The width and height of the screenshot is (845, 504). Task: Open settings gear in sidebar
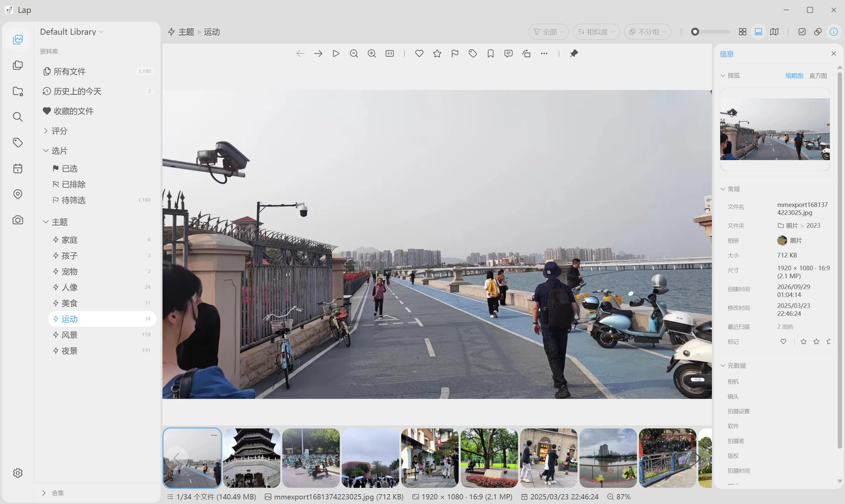coord(18,473)
